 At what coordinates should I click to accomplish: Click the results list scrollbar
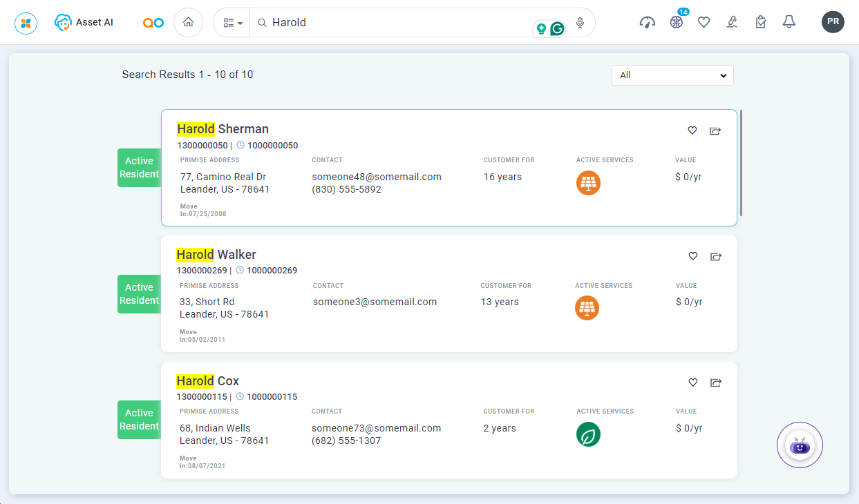742,163
